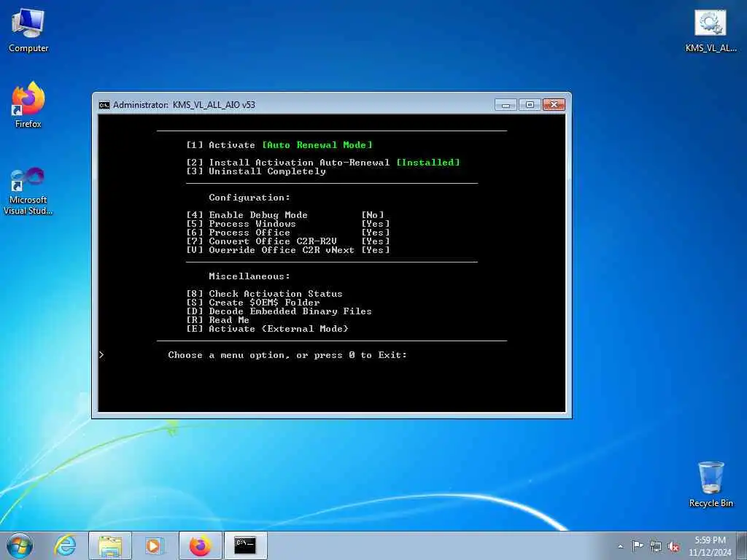Open the taskbar clock showing 5:59 PM
Image resolution: width=747 pixels, height=560 pixels.
[710, 546]
